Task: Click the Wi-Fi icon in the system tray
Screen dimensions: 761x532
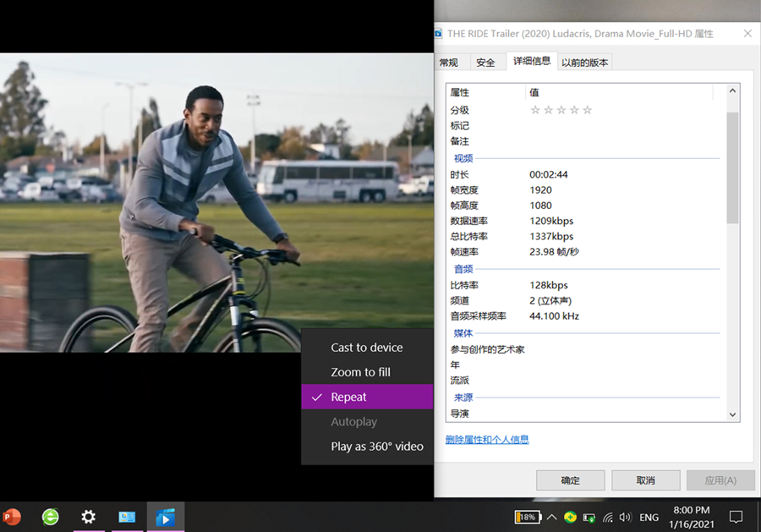Action: [607, 517]
